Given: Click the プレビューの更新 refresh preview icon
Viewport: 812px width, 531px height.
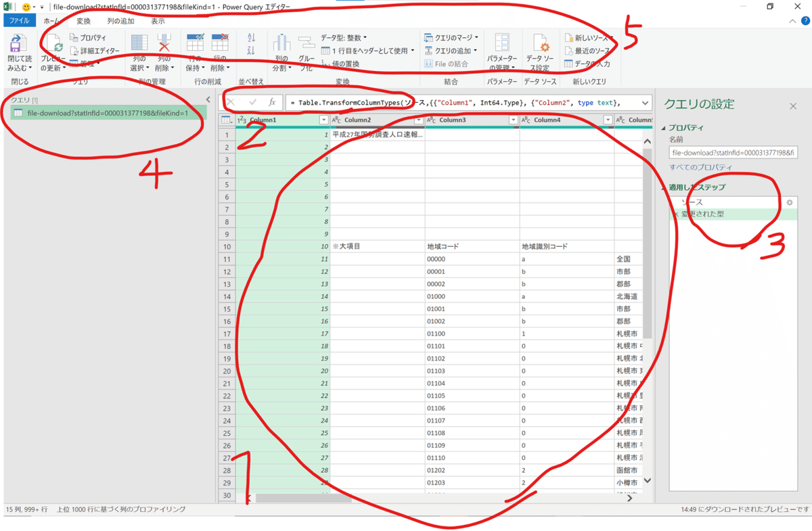Looking at the screenshot, I should tap(55, 43).
